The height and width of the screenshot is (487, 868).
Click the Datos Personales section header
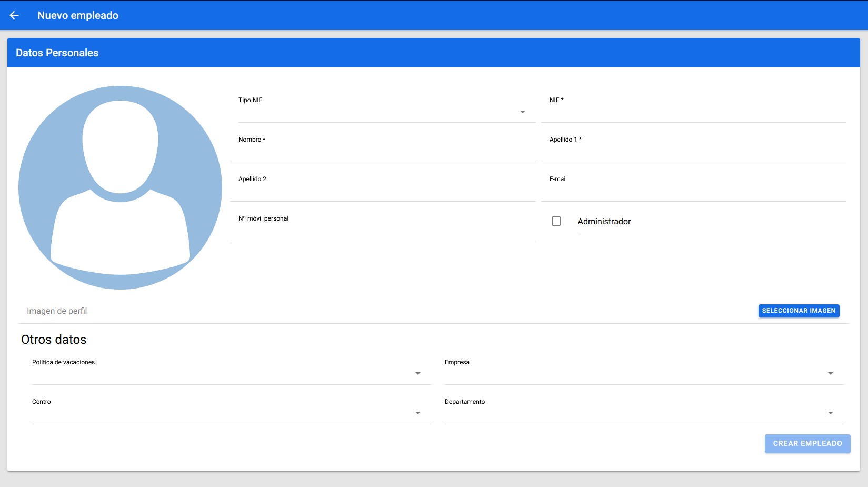coord(57,53)
